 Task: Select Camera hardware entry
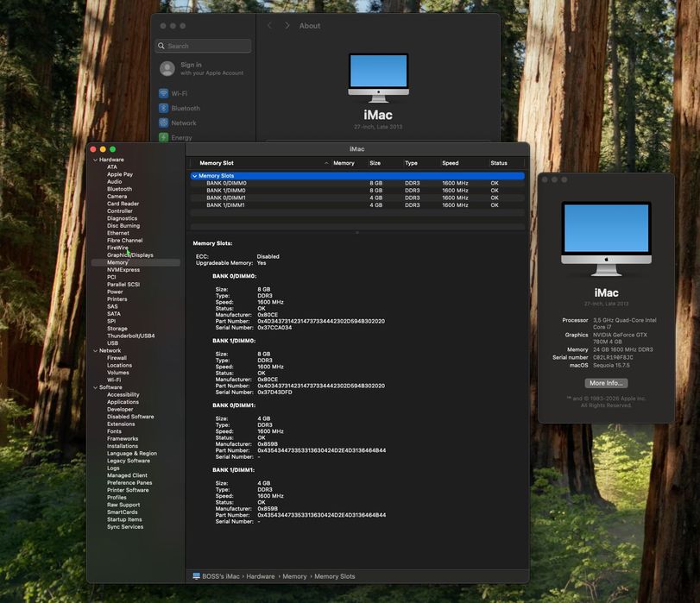tap(117, 197)
